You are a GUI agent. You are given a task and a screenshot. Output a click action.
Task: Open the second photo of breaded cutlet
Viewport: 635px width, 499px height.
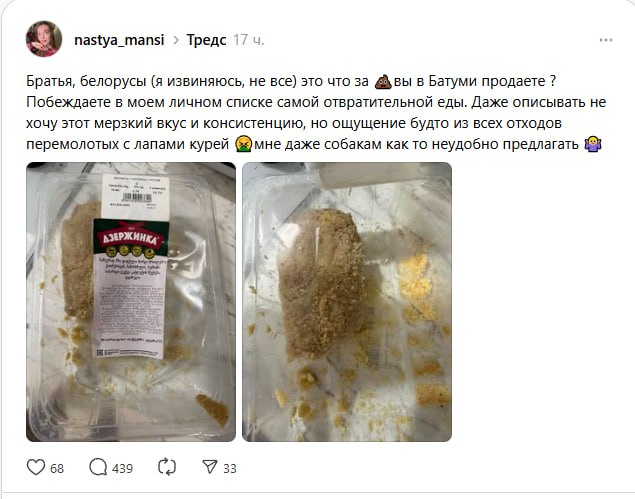(347, 302)
